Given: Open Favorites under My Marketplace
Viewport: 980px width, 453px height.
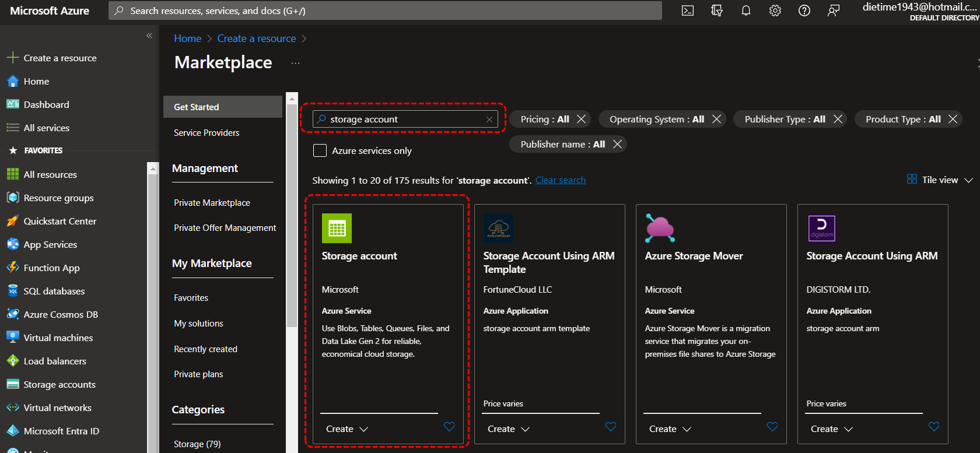Looking at the screenshot, I should [191, 298].
